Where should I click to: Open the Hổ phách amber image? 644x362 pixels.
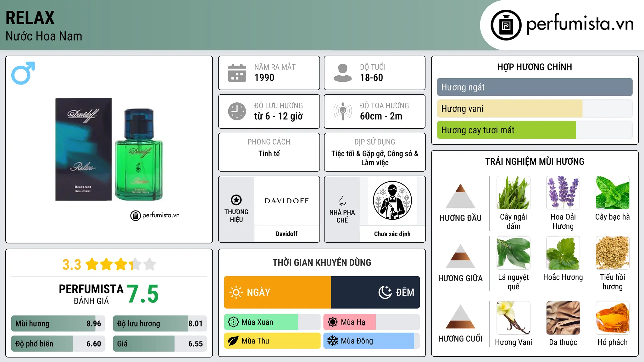coord(613,318)
